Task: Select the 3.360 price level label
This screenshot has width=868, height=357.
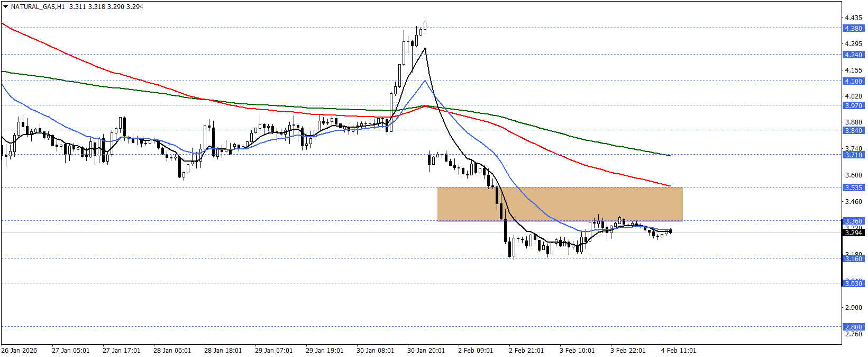Action: click(x=853, y=221)
